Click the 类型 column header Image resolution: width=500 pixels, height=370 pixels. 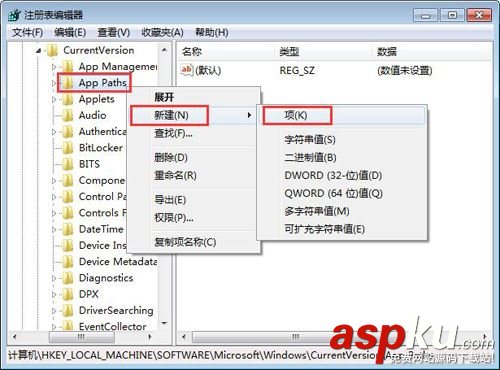[x=323, y=52]
